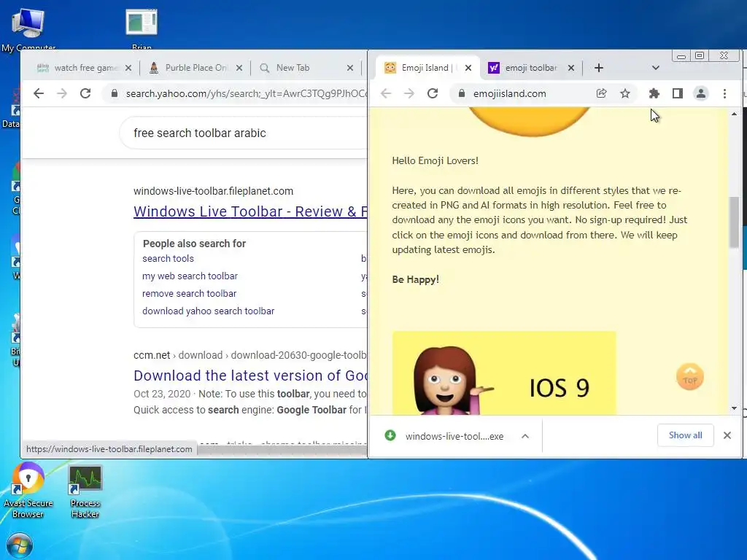Click the padlock icon beside search.yahoo.com

tap(115, 93)
